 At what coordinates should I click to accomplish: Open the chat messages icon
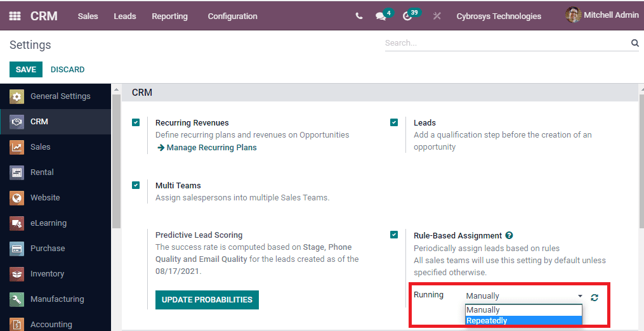click(x=381, y=16)
